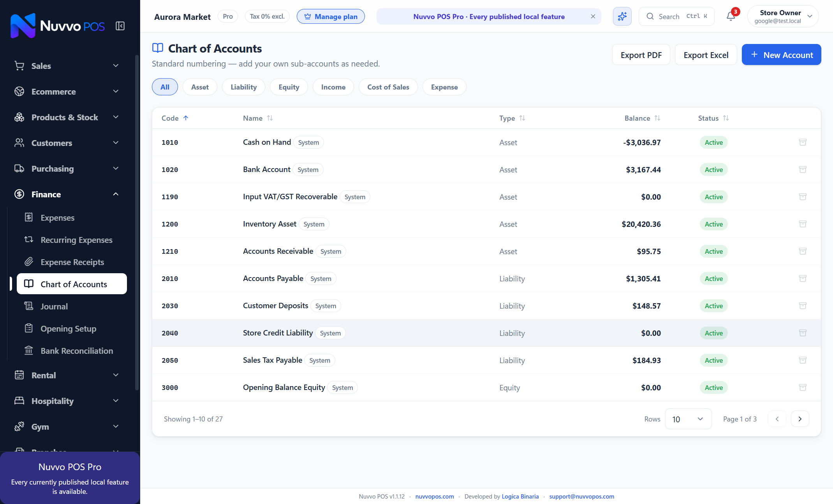Image resolution: width=833 pixels, height=504 pixels.
Task: Expand the Purchasing menu
Action: [67, 169]
